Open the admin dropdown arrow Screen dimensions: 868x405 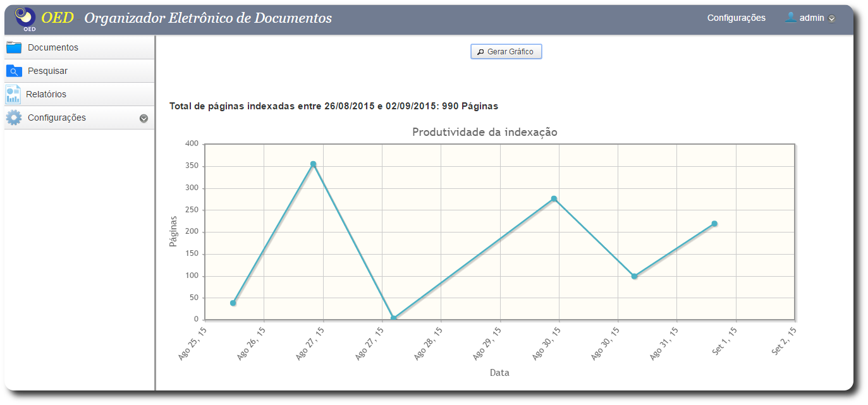[832, 18]
